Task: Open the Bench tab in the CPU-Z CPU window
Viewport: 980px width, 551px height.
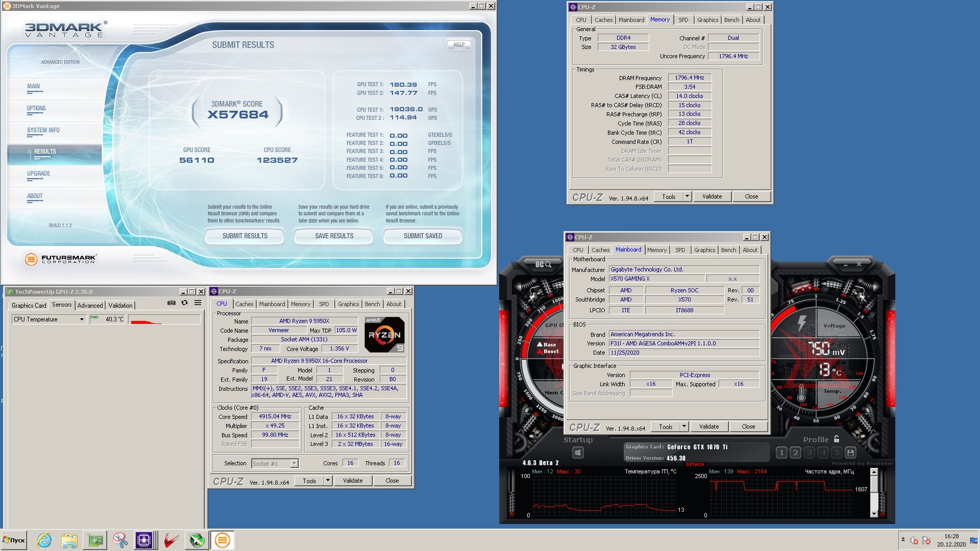Action: click(x=372, y=304)
